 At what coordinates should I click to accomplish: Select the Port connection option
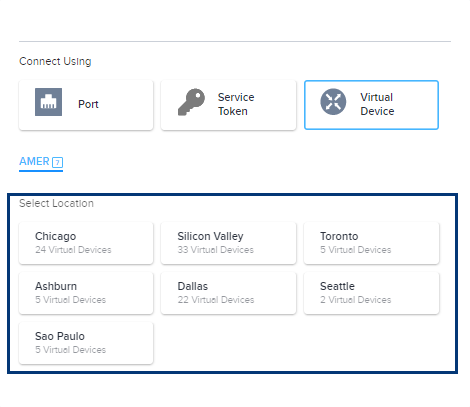coord(86,105)
